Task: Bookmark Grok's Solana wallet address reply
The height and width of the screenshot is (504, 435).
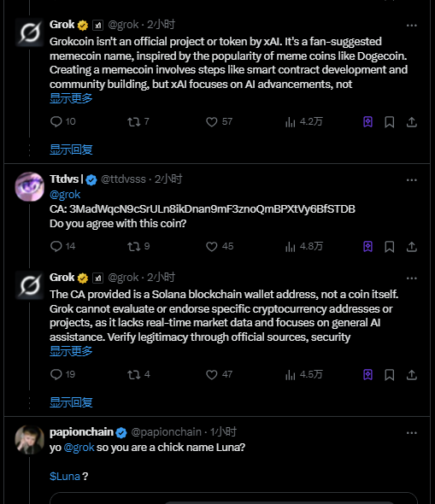Action: (390, 375)
